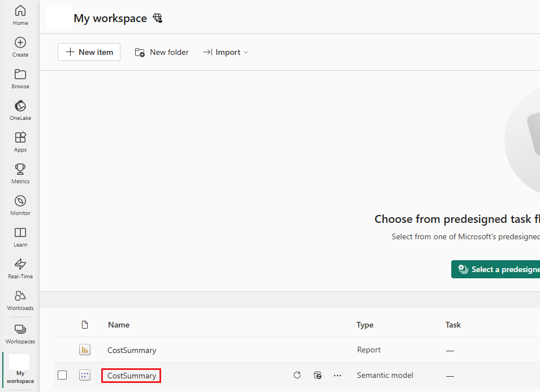The width and height of the screenshot is (540, 392).
Task: Click the 'Select from one of Microsoft's predesigned' text
Action: pos(465,236)
